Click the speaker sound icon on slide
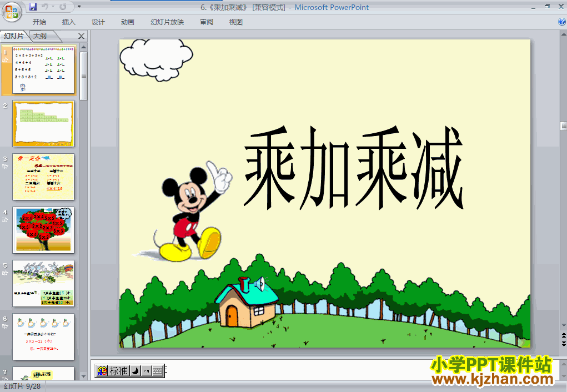Screen dimensions: 567x392 click(x=260, y=284)
